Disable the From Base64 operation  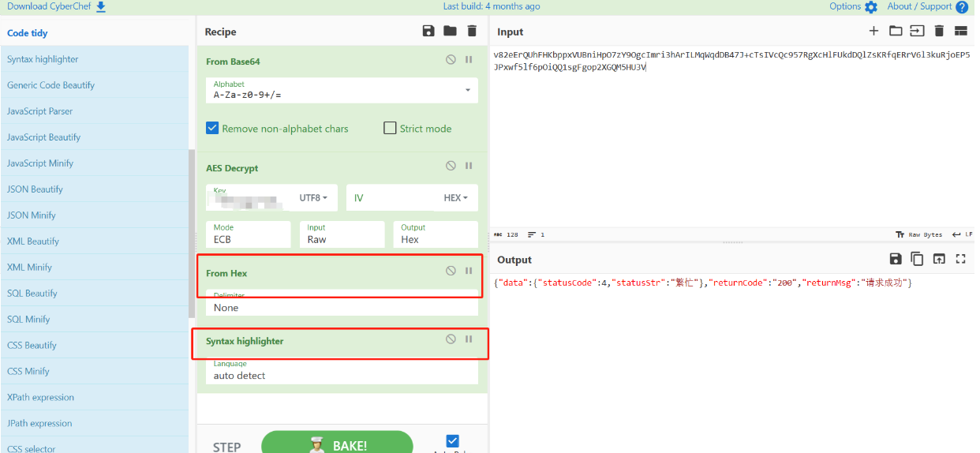pyautogui.click(x=451, y=59)
